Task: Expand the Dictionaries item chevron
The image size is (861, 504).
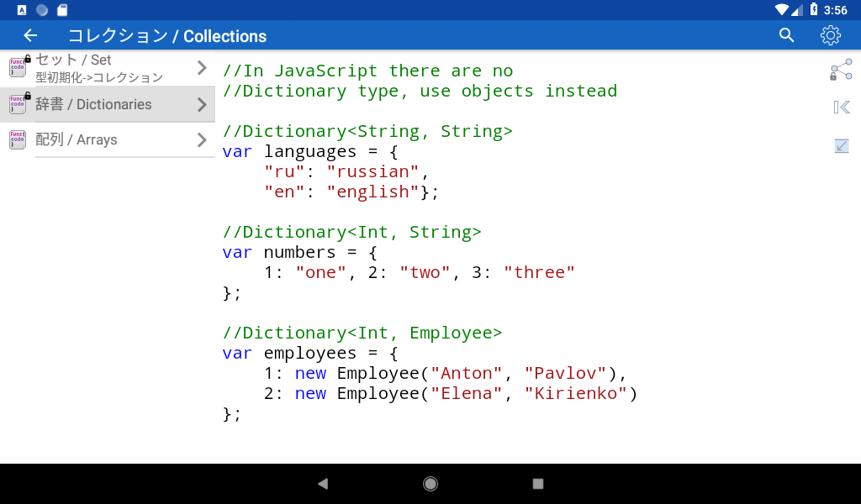Action: pyautogui.click(x=202, y=104)
